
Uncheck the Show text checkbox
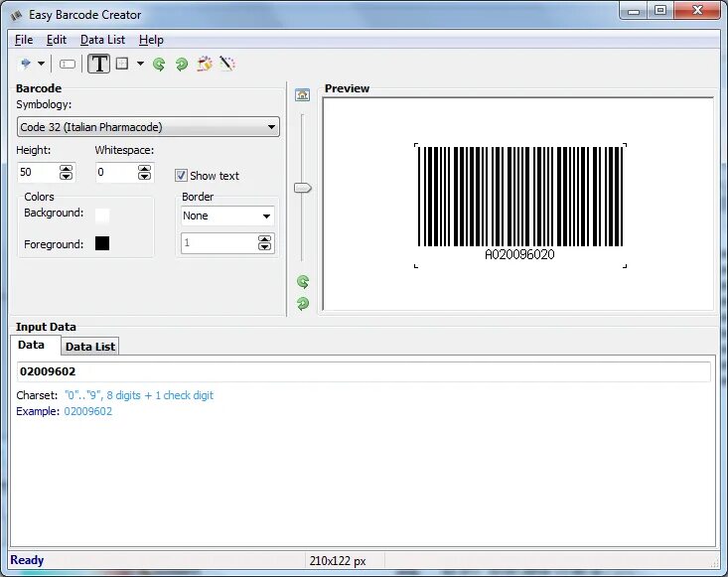pyautogui.click(x=181, y=176)
